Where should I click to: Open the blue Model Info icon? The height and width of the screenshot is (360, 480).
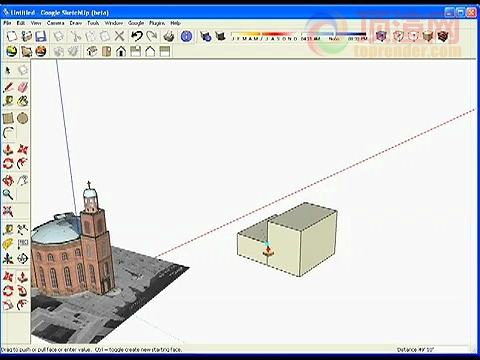(186, 36)
